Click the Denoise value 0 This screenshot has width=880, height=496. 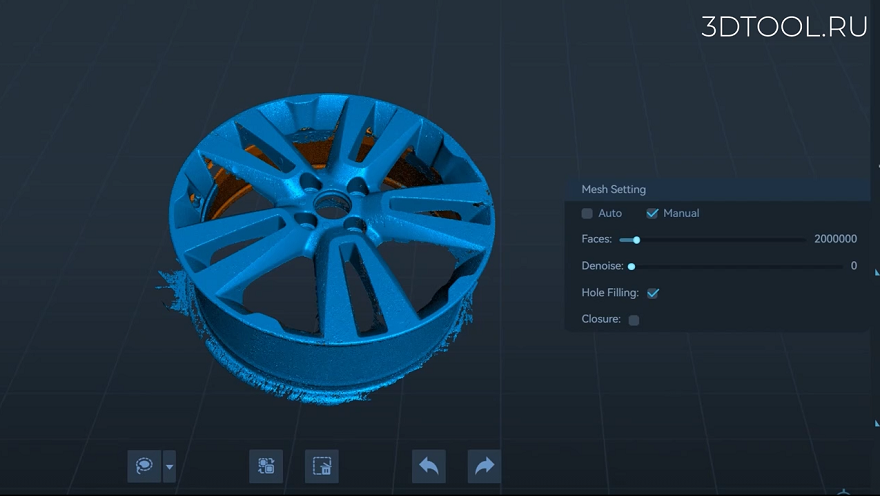[x=854, y=266]
